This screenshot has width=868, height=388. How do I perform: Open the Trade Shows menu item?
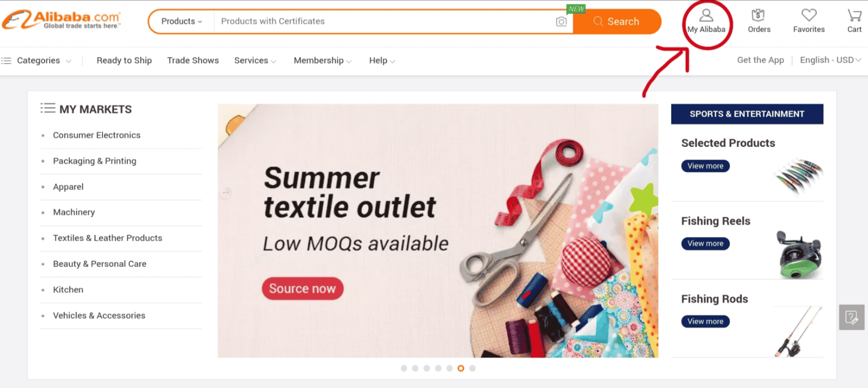click(193, 61)
